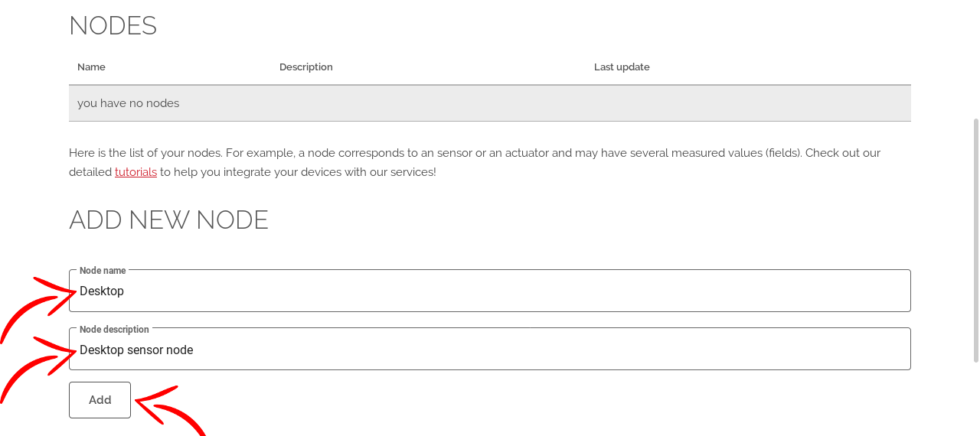Click the Node name input field
This screenshot has height=436, width=980.
[490, 291]
